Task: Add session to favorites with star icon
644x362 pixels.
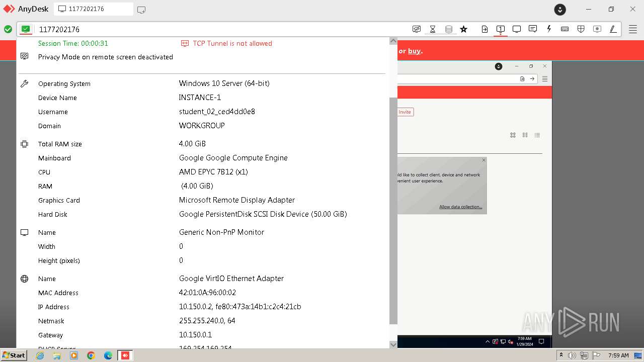Action: (x=464, y=29)
